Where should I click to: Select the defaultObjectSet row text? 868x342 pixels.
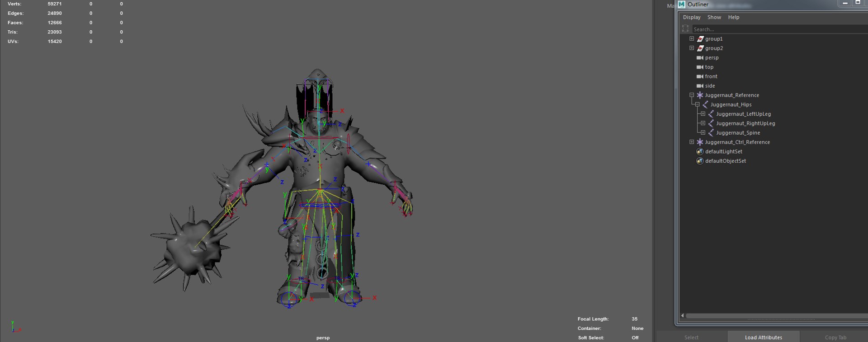(x=726, y=161)
